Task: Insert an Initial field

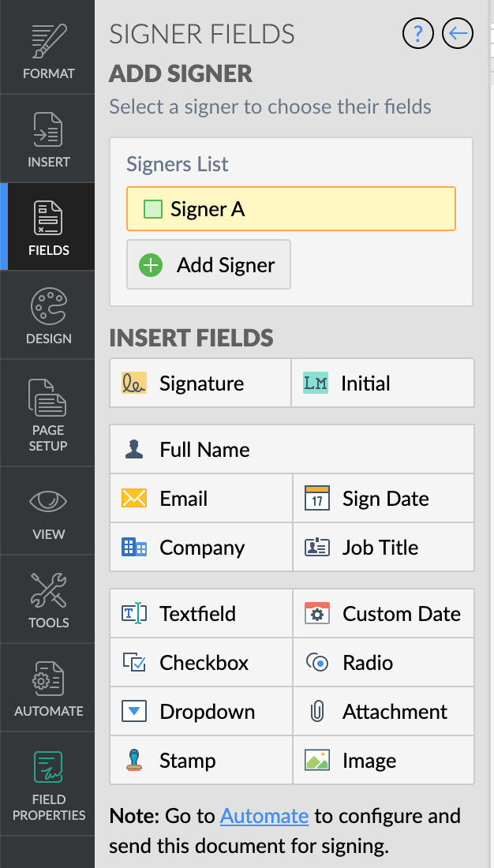Action: [383, 383]
